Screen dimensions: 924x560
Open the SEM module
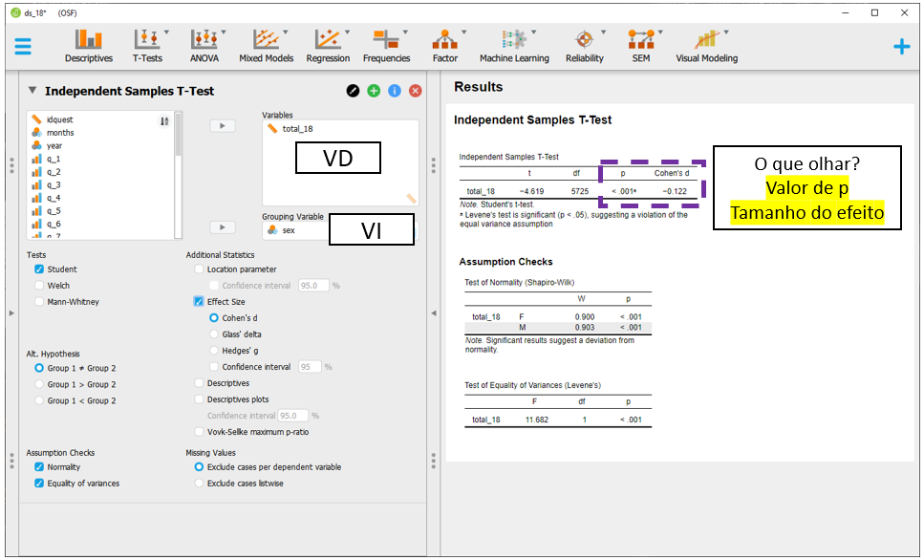(640, 47)
